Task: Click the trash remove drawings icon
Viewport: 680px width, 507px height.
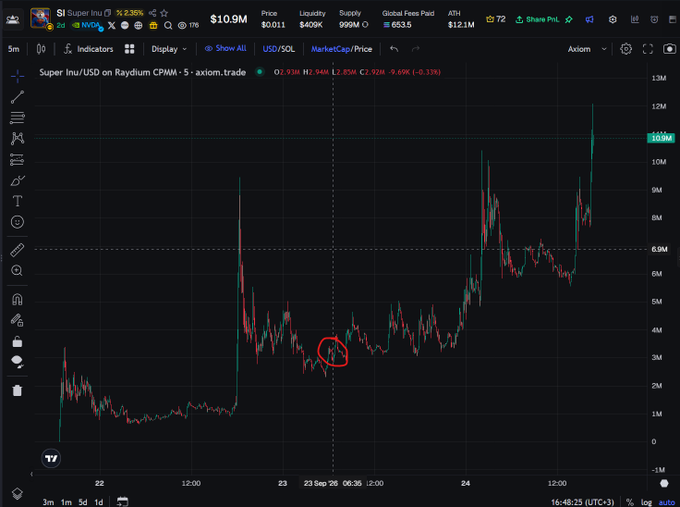Action: click(17, 390)
